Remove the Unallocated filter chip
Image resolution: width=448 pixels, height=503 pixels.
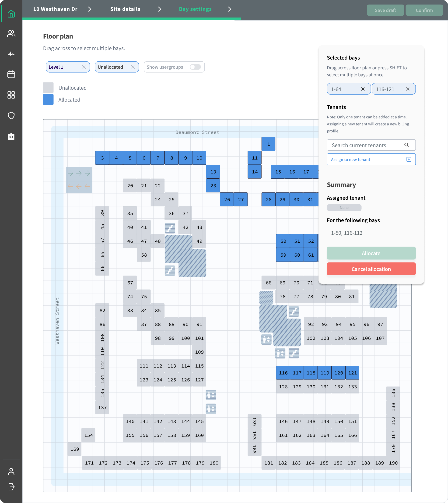tap(133, 67)
